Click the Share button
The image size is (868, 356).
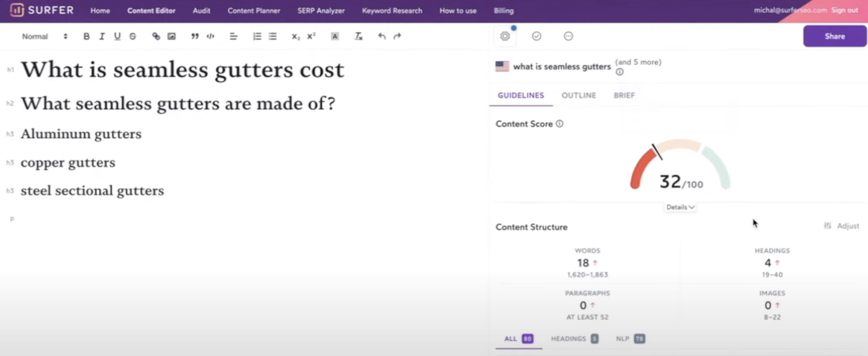[834, 36]
